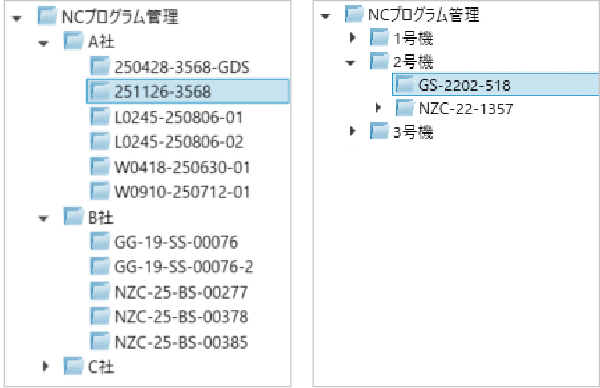Select the 2号機 label
600x388 pixels.
[x=413, y=61]
